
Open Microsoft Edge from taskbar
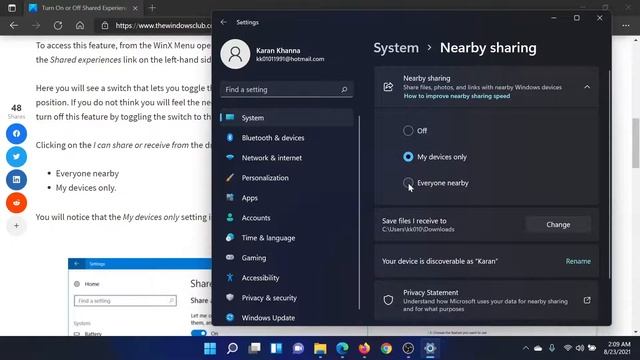[342, 349]
